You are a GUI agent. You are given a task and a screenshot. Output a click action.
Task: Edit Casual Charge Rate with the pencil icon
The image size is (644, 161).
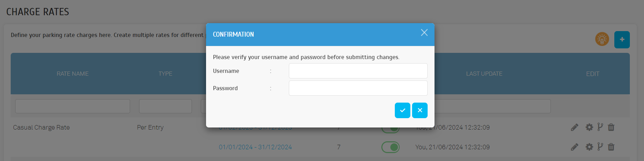575,127
